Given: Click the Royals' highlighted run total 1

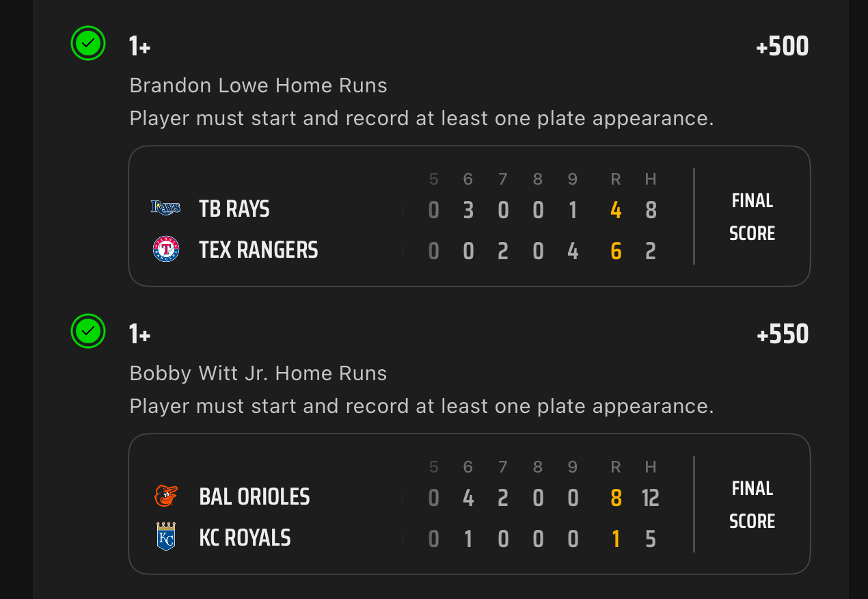Looking at the screenshot, I should coord(616,540).
